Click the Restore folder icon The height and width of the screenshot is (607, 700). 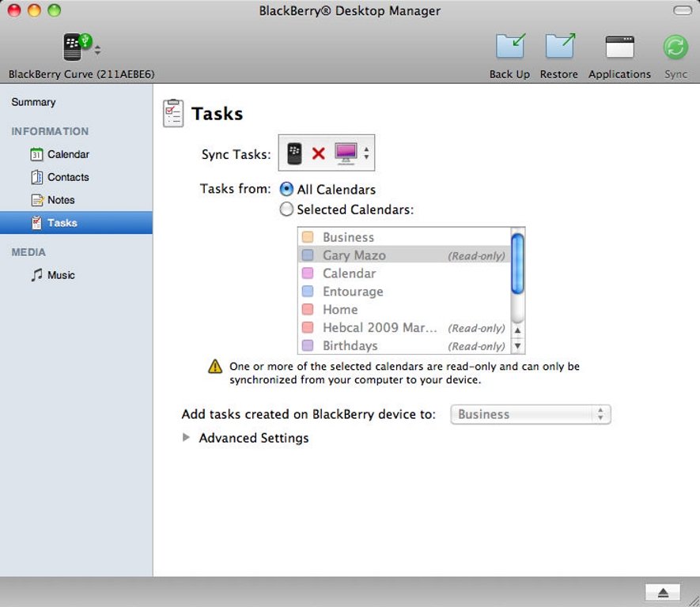[x=560, y=46]
